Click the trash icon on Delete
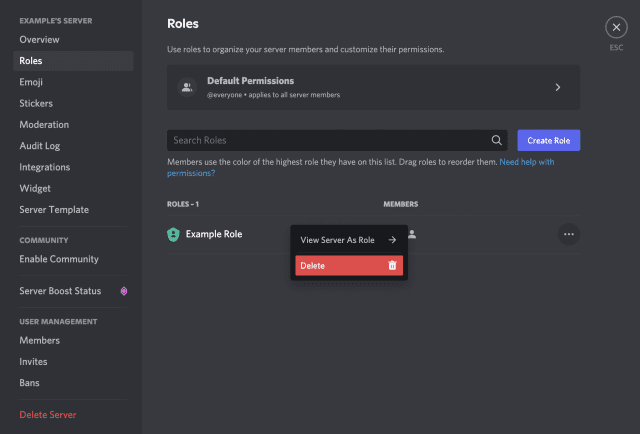The height and width of the screenshot is (434, 640). pos(392,265)
